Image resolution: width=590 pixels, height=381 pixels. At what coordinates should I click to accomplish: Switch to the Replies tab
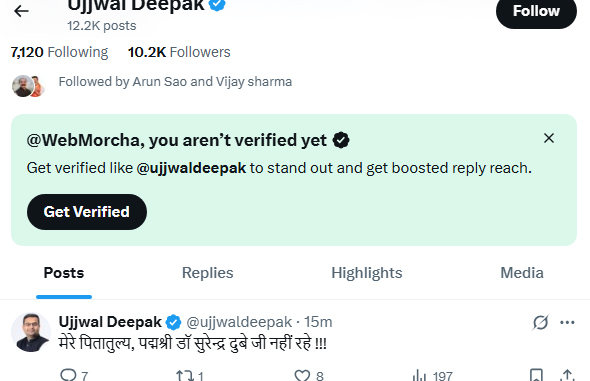tap(208, 273)
